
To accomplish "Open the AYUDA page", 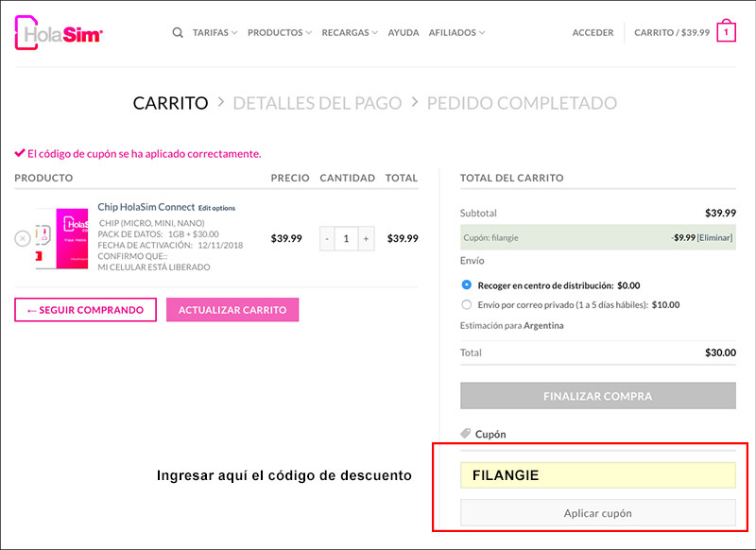I will (x=404, y=33).
